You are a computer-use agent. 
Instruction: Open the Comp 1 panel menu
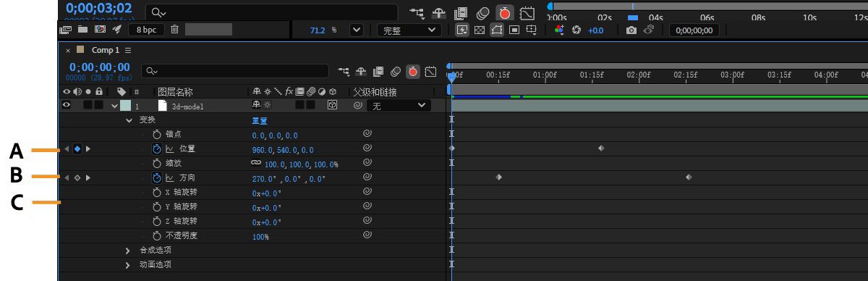[x=128, y=50]
